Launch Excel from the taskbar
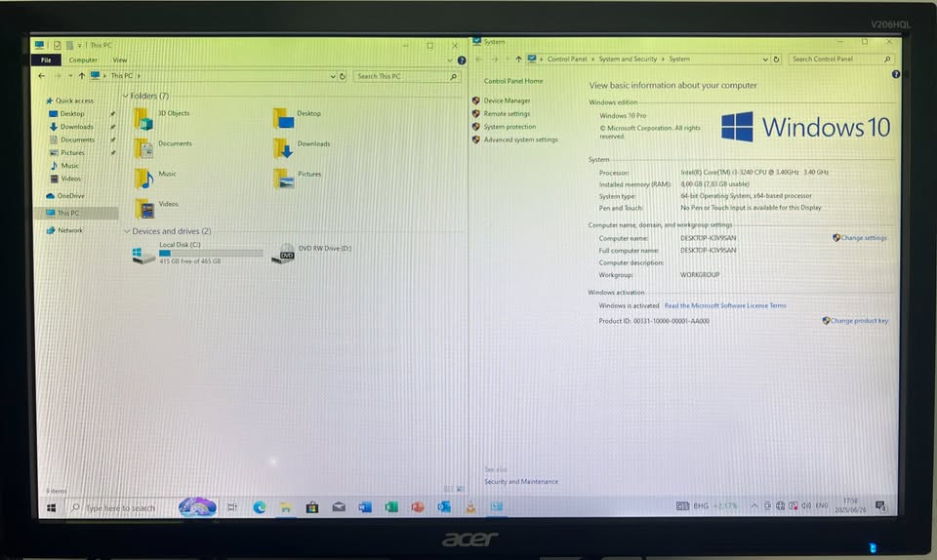The image size is (937, 560). click(391, 507)
